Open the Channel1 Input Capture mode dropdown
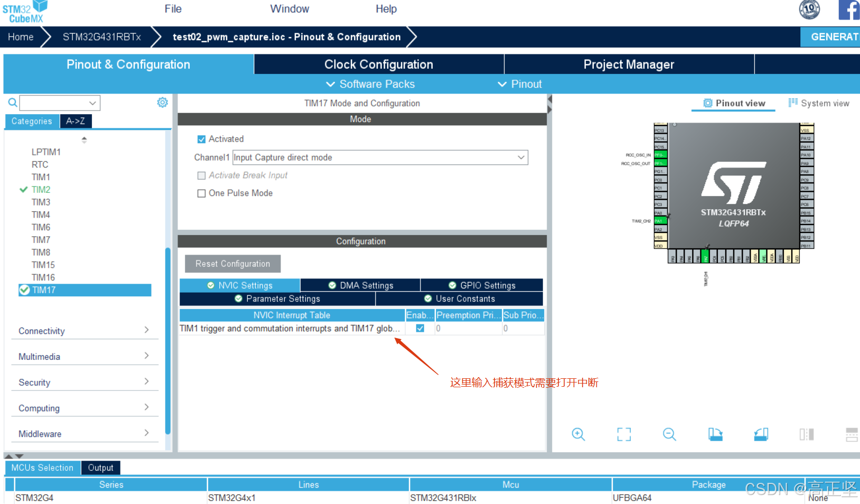Viewport: 860px width, 504px height. tap(380, 157)
